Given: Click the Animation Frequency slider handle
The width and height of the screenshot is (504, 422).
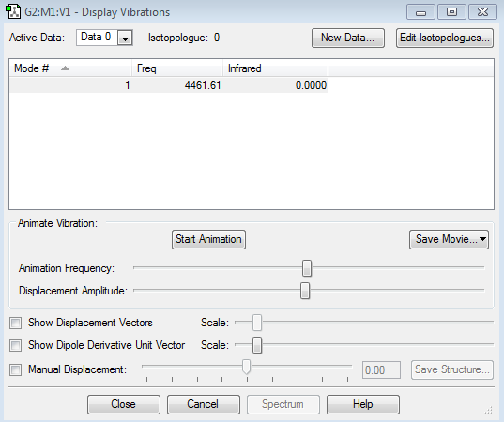Looking at the screenshot, I should coord(307,268).
